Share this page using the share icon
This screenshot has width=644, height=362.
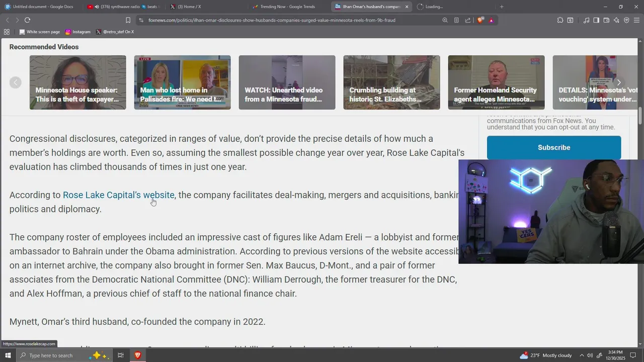click(x=468, y=20)
